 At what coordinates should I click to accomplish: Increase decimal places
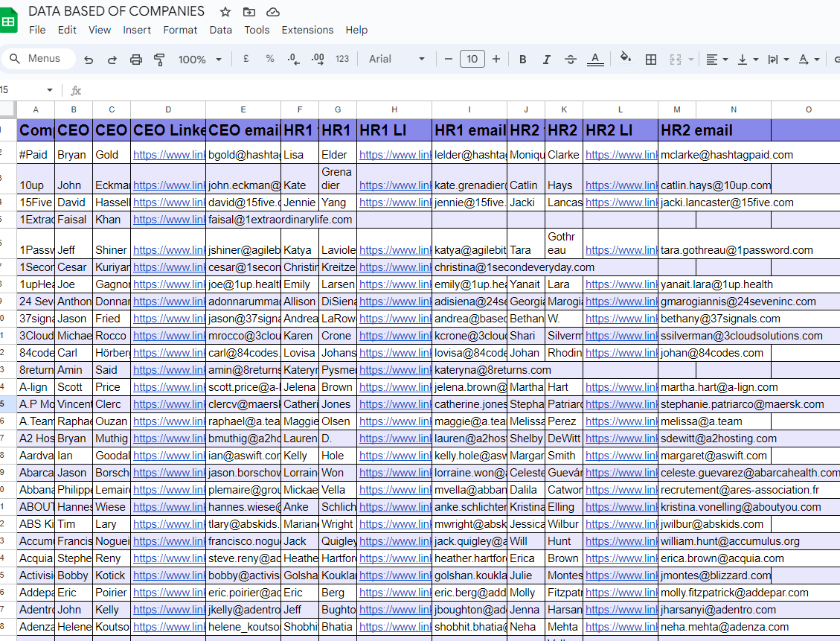[318, 59]
